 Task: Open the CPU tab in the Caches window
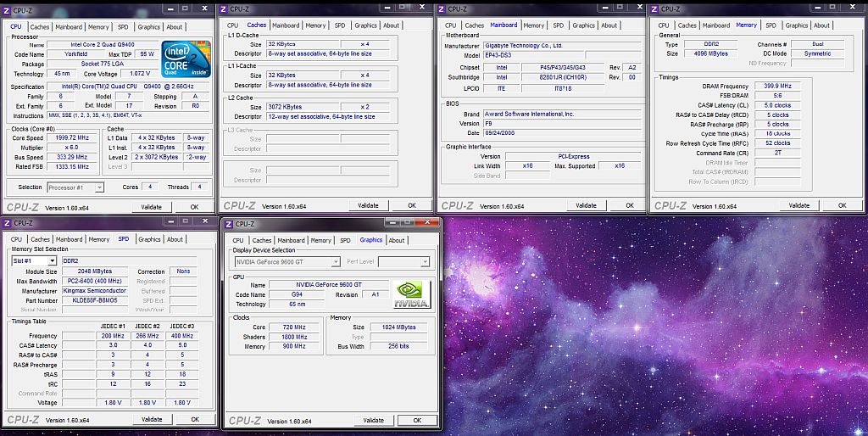click(232, 25)
